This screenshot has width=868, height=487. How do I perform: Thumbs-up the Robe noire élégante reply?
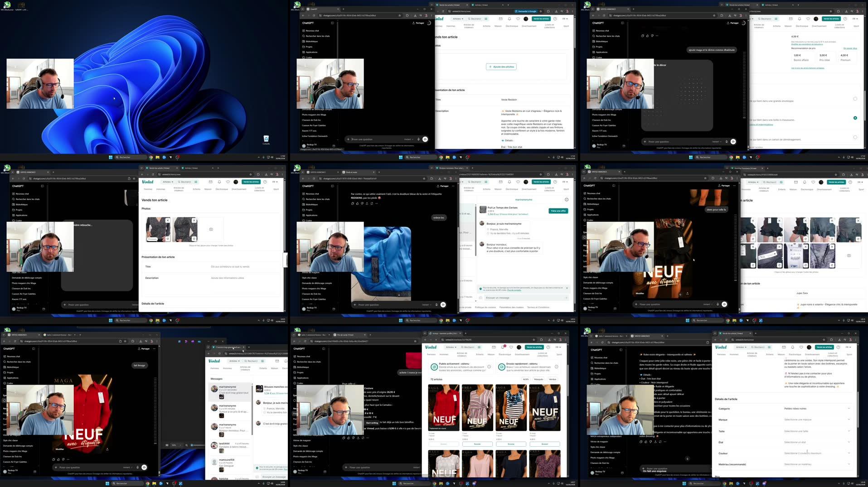[647, 441]
